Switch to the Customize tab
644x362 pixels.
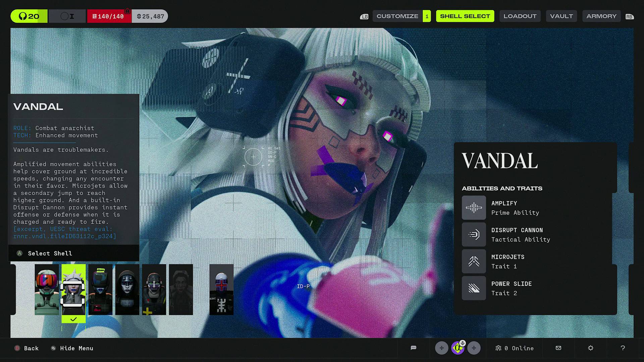397,16
